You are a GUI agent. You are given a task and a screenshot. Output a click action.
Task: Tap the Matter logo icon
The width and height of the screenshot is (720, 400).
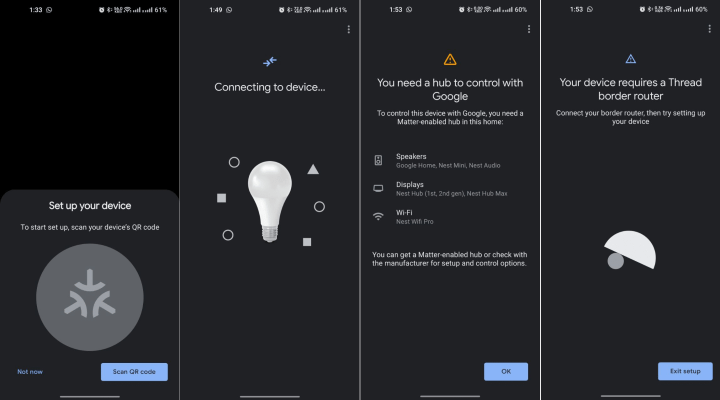[x=90, y=297]
